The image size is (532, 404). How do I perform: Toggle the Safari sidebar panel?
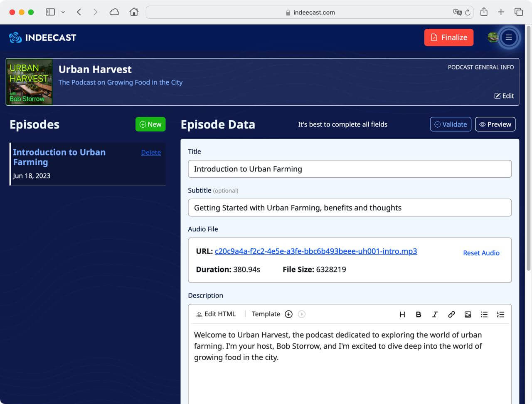[50, 12]
